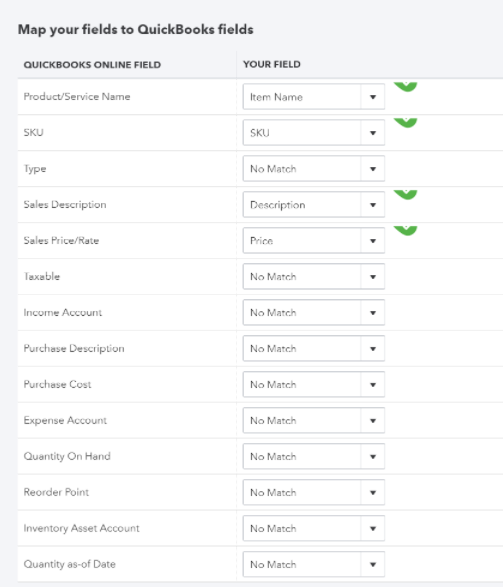Open the Quantity On Hand dropdown

314,456
